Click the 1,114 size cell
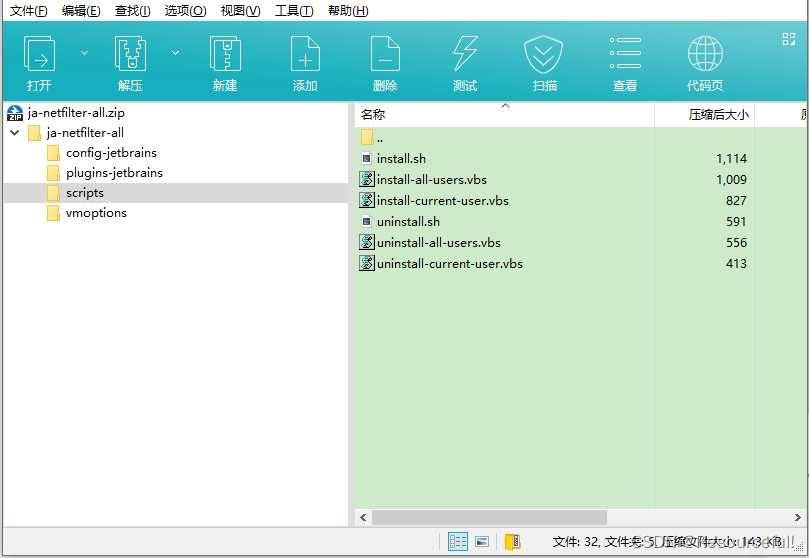809x558 pixels. click(x=732, y=159)
